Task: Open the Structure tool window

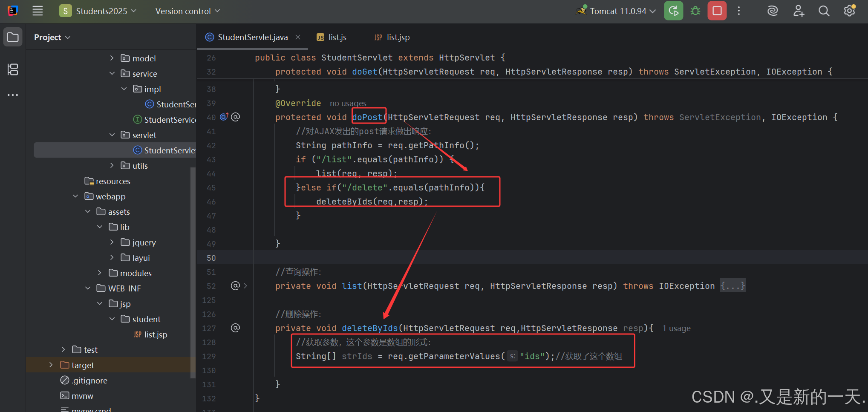Action: (13, 69)
